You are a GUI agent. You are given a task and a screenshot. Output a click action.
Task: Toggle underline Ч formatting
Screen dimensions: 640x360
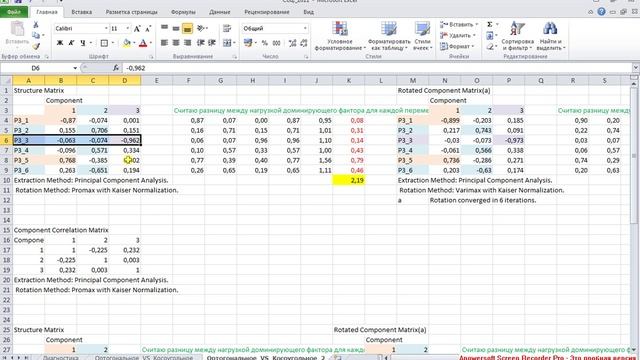tap(83, 43)
